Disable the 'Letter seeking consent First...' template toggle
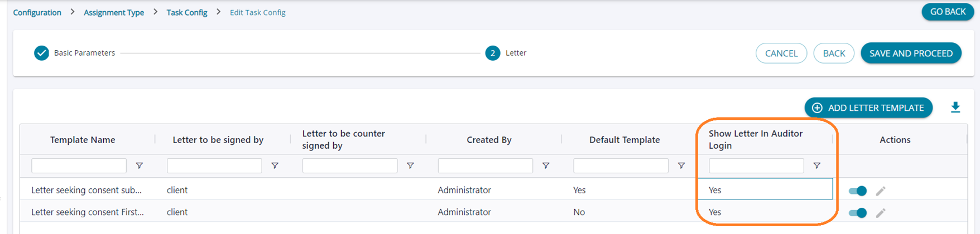The width and height of the screenshot is (980, 234). 857,213
